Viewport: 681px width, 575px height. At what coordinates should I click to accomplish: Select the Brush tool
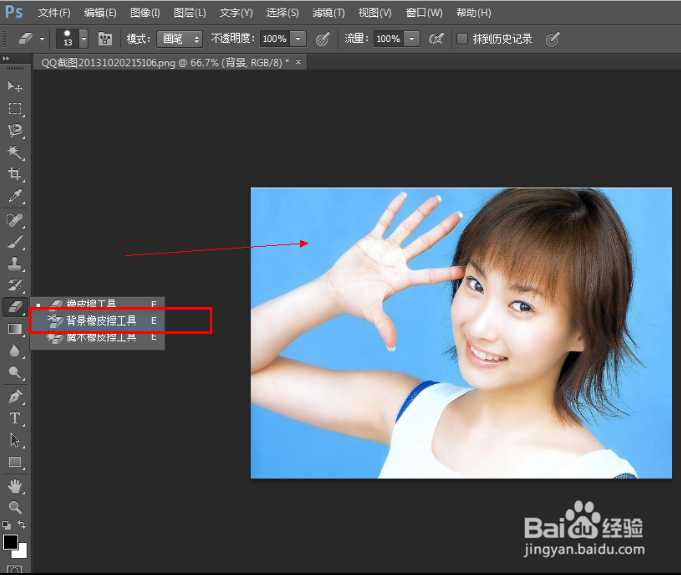[15, 241]
